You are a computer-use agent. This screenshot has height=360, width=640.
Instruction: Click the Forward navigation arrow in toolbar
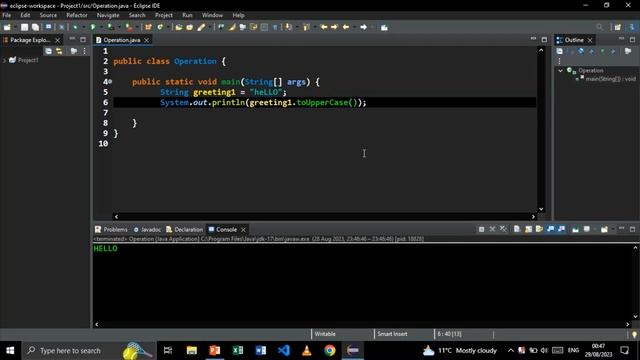pos(363,27)
